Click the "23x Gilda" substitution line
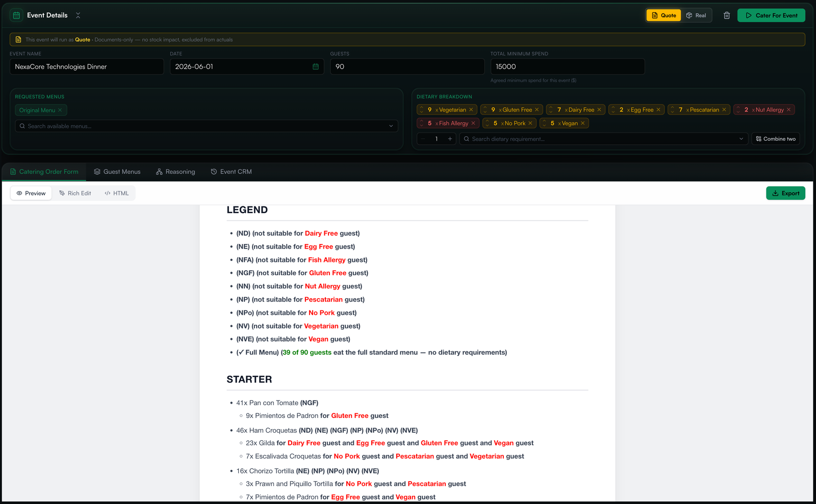 tap(390, 443)
